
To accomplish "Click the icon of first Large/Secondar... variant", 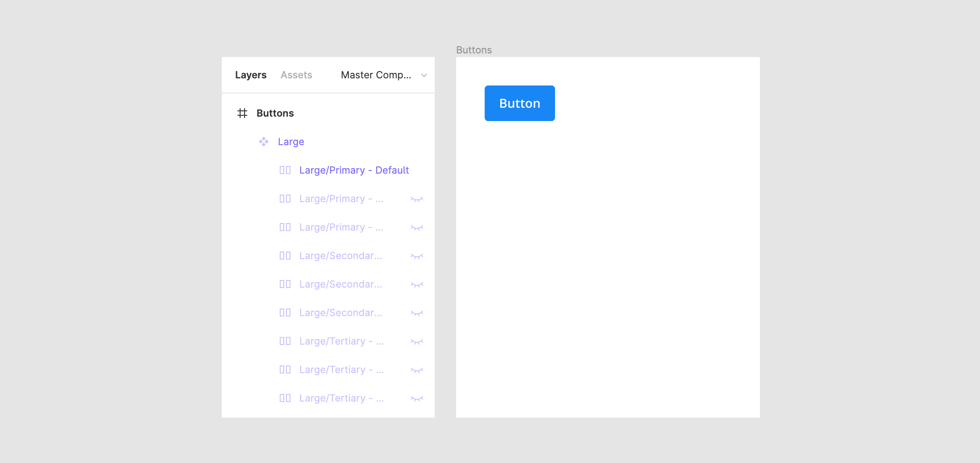I will (x=285, y=256).
